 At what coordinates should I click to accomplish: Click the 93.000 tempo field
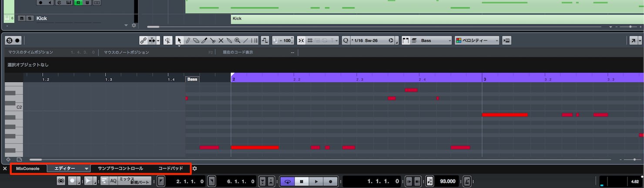click(x=447, y=181)
